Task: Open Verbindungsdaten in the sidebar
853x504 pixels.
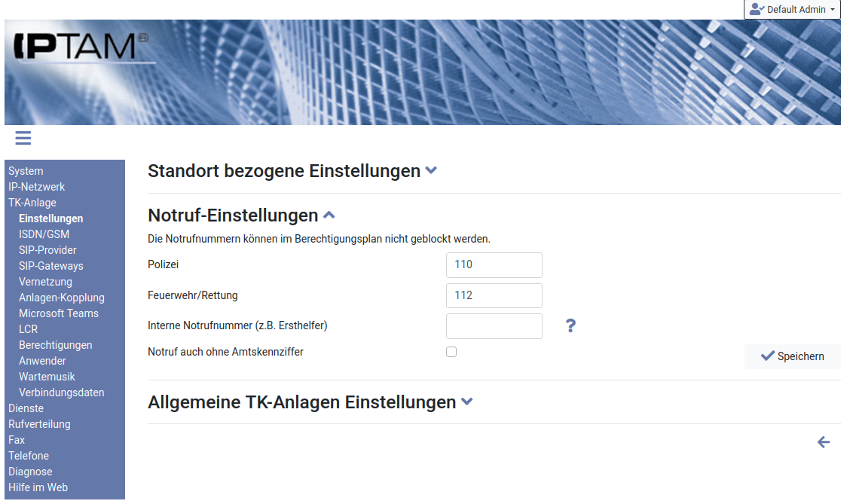Action: click(x=62, y=393)
